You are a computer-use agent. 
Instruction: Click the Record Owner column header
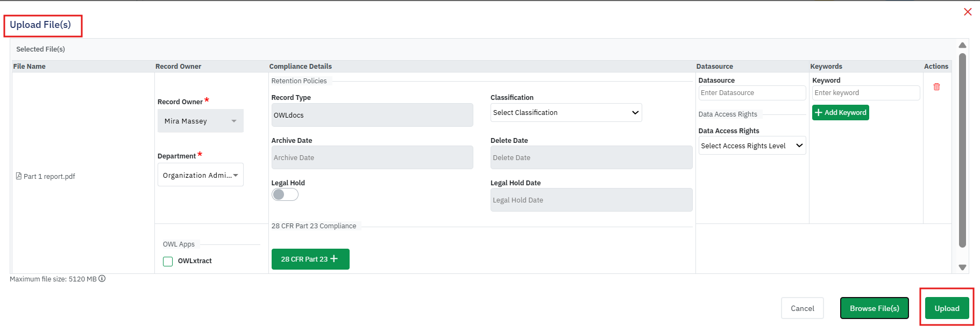point(179,67)
